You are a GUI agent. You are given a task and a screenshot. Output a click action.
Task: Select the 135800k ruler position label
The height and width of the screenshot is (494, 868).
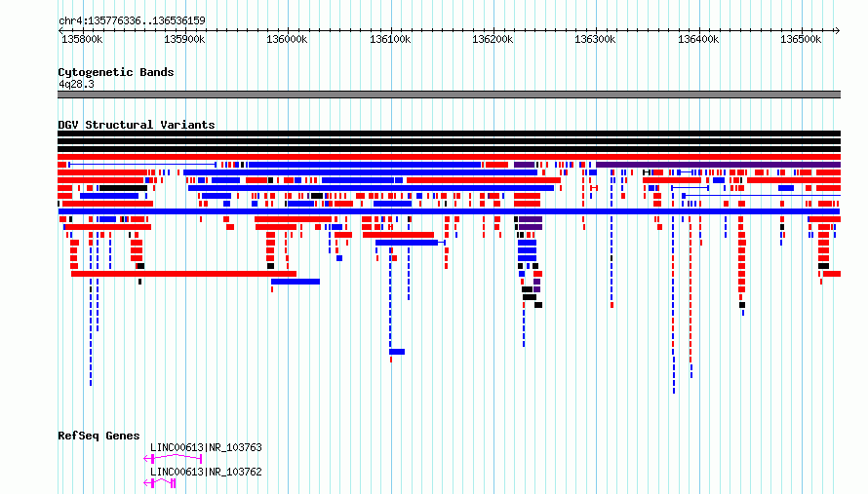coord(82,39)
